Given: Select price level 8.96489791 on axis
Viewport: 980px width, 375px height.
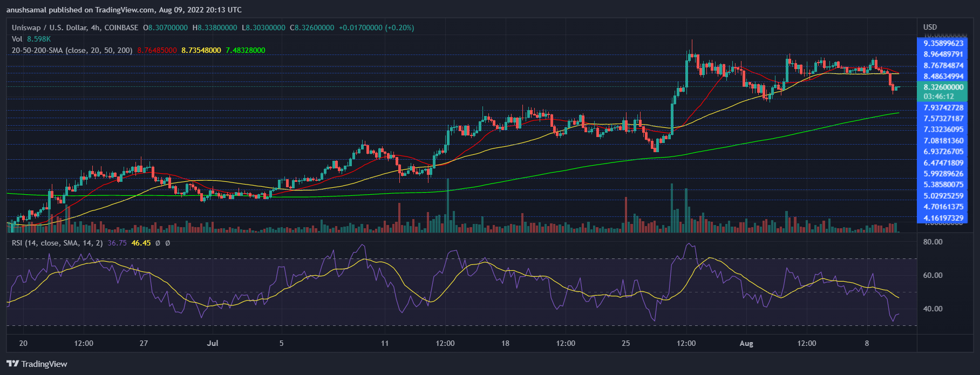Looking at the screenshot, I should (x=943, y=54).
